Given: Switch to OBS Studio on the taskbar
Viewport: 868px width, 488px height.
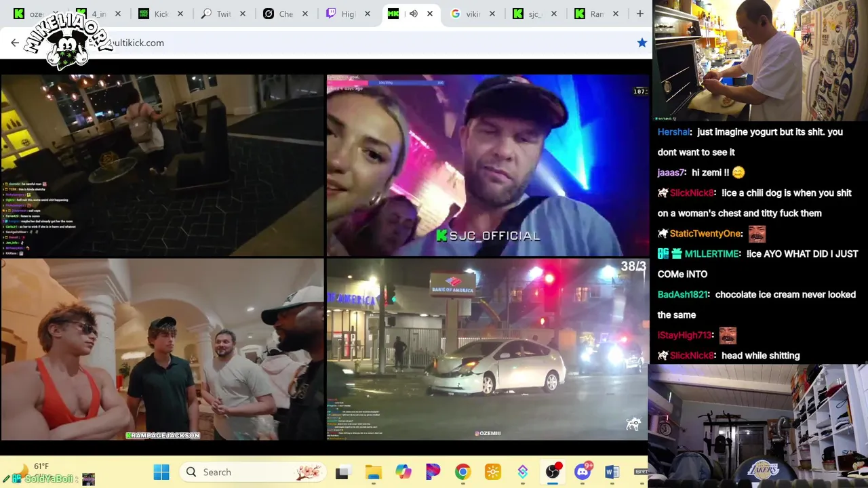Looking at the screenshot, I should pyautogui.click(x=553, y=472).
